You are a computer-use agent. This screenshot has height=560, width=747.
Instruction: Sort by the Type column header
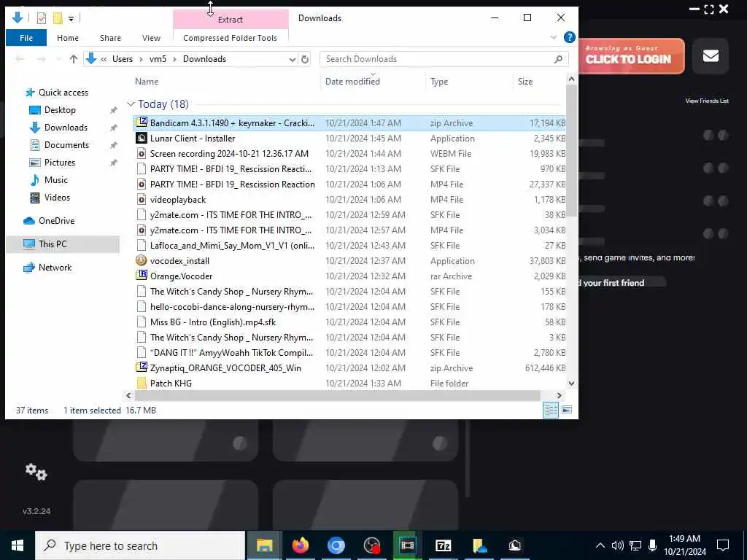[438, 82]
